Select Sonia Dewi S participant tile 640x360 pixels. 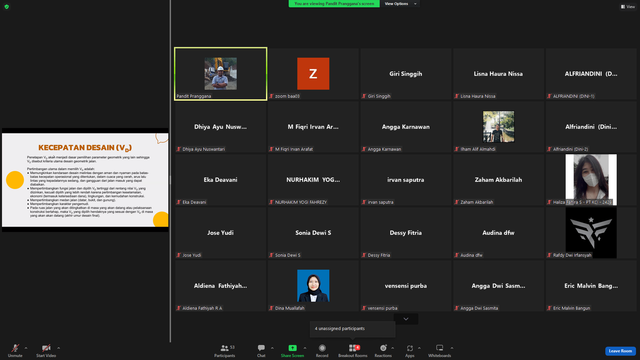313,233
